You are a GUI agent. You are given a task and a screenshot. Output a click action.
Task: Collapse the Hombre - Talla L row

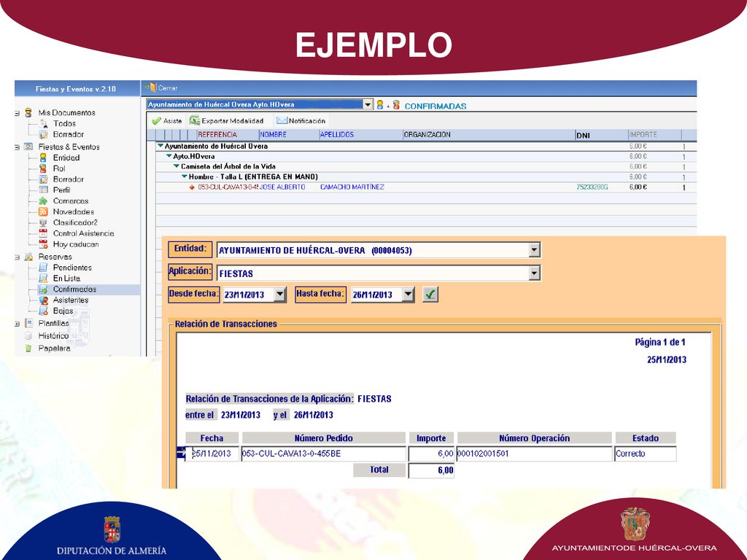coord(185,176)
